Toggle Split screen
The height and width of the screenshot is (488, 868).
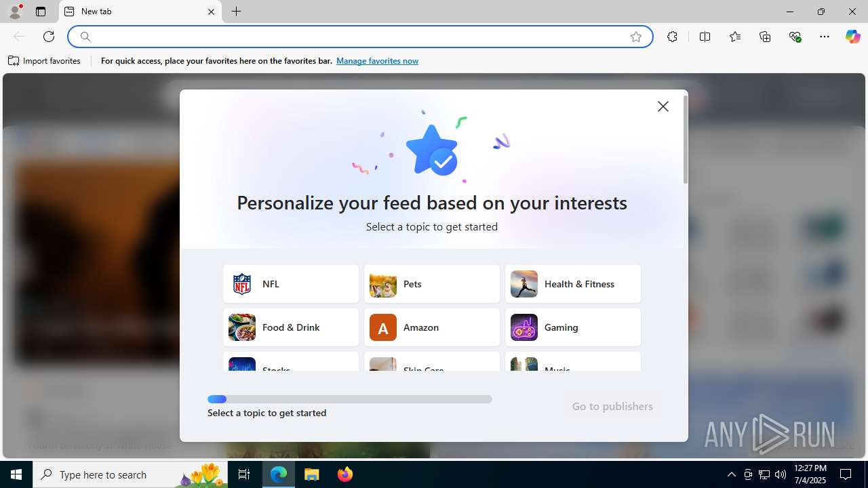(705, 37)
